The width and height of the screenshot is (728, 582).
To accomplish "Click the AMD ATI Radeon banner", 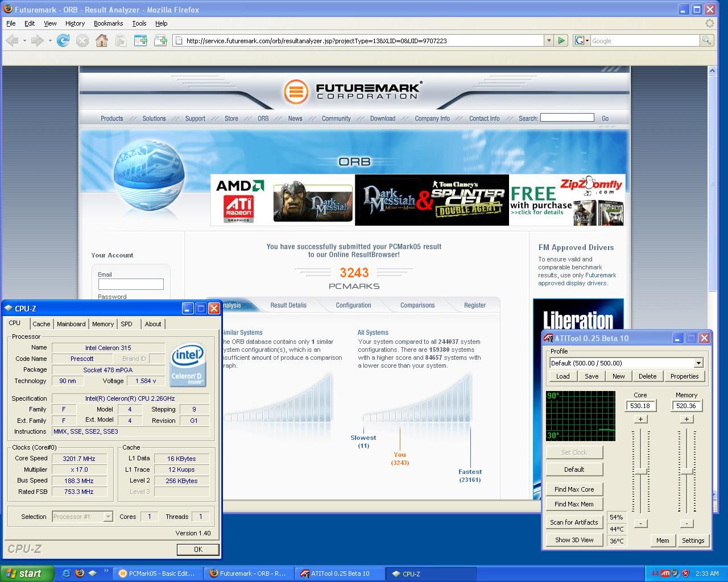I will [x=239, y=200].
